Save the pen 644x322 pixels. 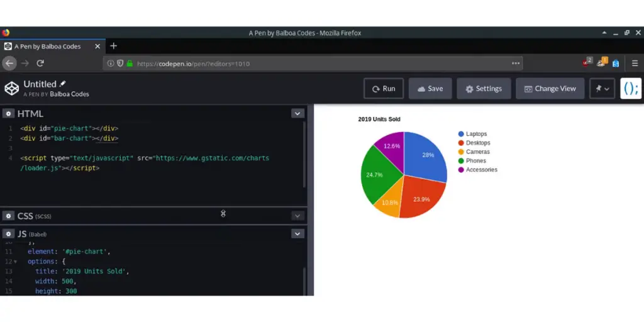[x=430, y=89]
